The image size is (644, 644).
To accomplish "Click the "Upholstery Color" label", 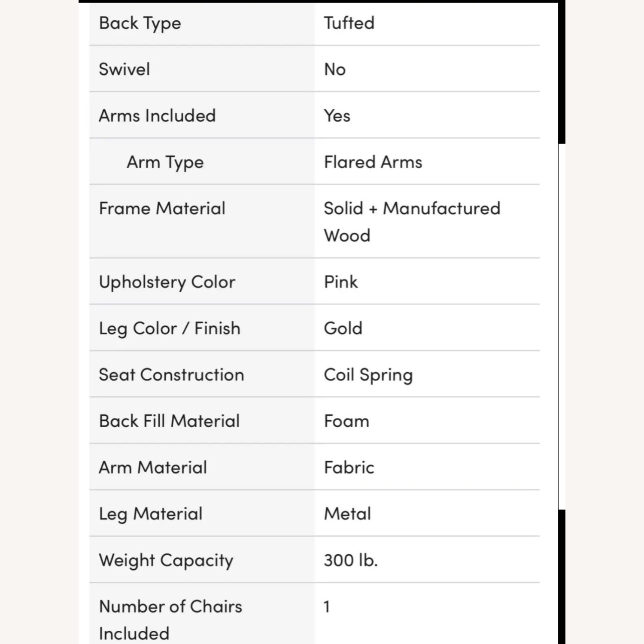I will pyautogui.click(x=167, y=282).
